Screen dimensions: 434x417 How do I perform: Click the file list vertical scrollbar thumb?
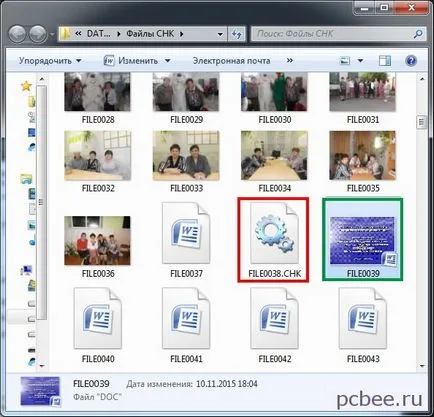click(422, 122)
